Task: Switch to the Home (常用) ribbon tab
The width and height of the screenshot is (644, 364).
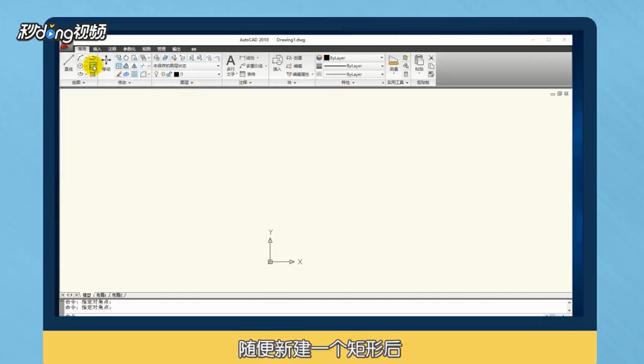Action: 82,49
